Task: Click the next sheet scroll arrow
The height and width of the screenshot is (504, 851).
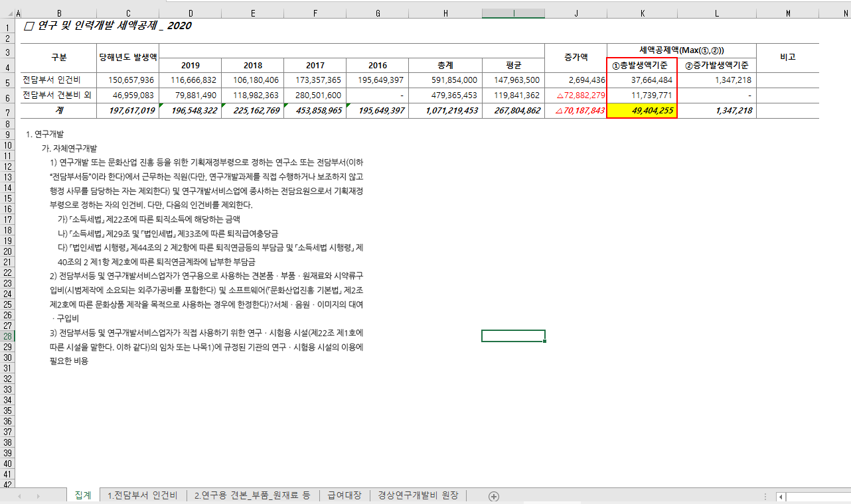Action: click(x=39, y=496)
